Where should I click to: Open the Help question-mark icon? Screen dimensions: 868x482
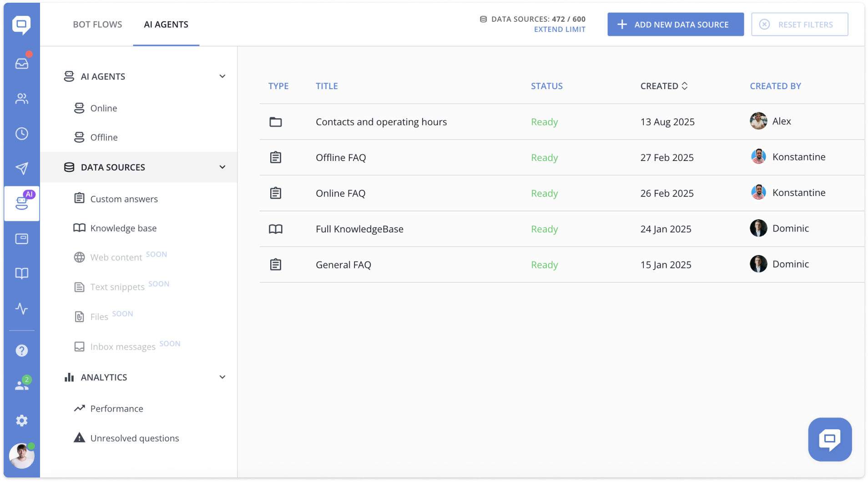click(21, 351)
